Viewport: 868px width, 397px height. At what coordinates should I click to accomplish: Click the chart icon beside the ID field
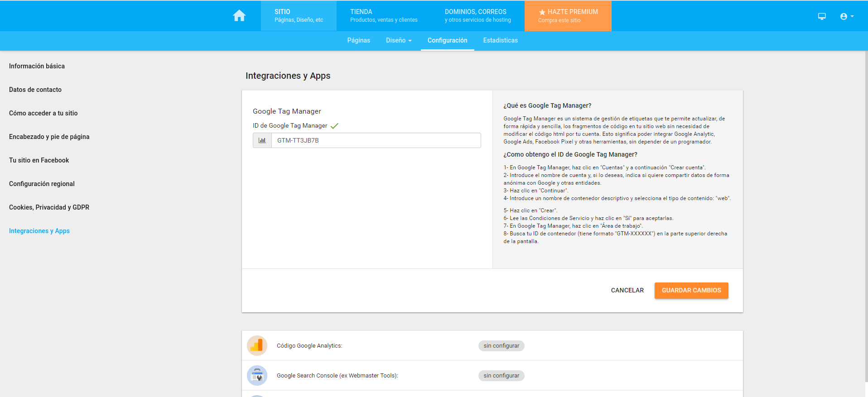(x=262, y=140)
